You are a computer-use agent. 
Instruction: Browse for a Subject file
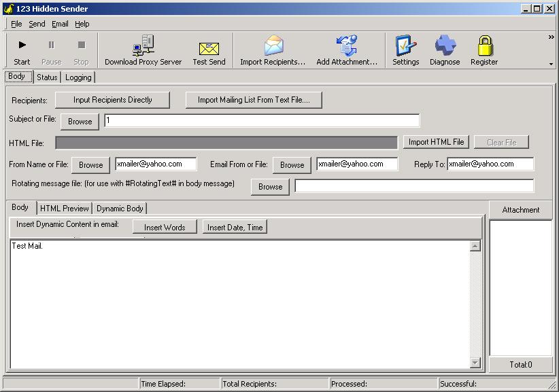pos(80,122)
